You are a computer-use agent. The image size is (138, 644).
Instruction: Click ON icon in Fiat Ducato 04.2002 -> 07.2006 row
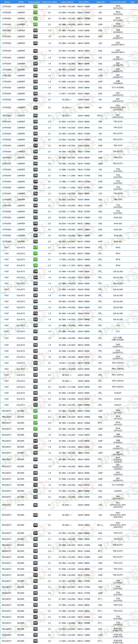tap(35, 387)
